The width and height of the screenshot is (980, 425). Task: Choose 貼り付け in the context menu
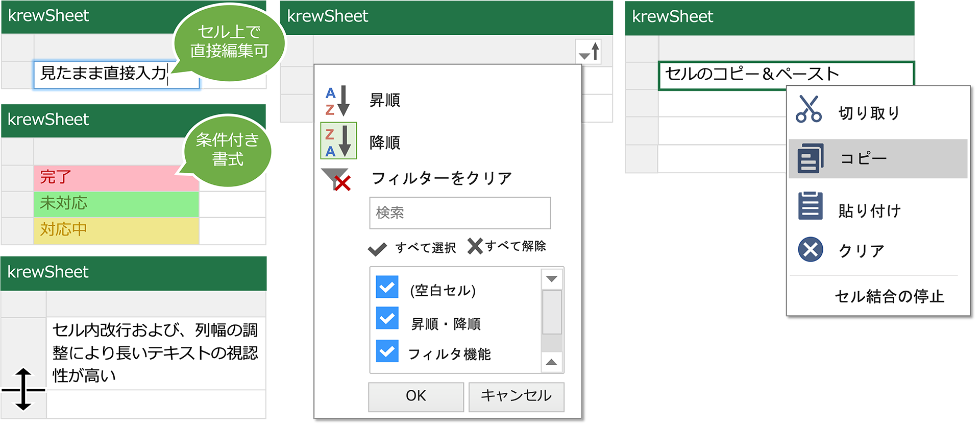click(x=869, y=210)
